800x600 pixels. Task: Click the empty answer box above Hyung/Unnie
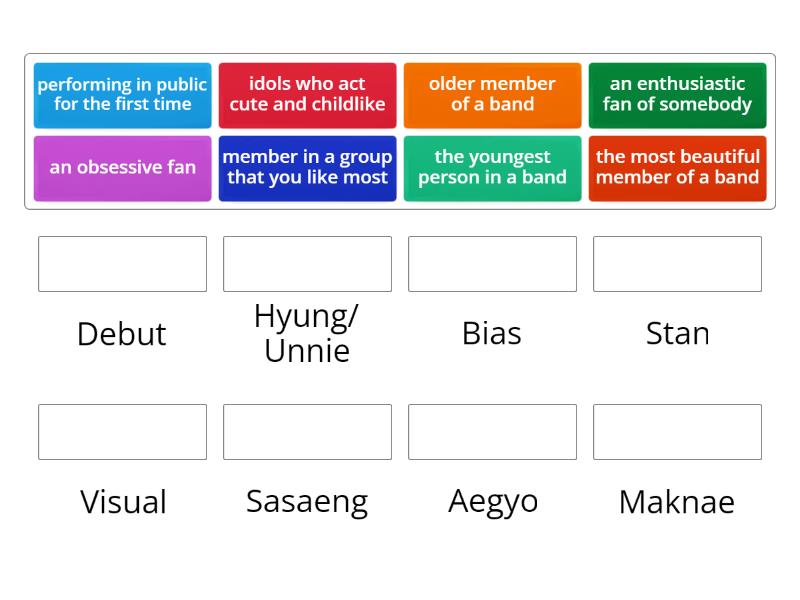307,264
